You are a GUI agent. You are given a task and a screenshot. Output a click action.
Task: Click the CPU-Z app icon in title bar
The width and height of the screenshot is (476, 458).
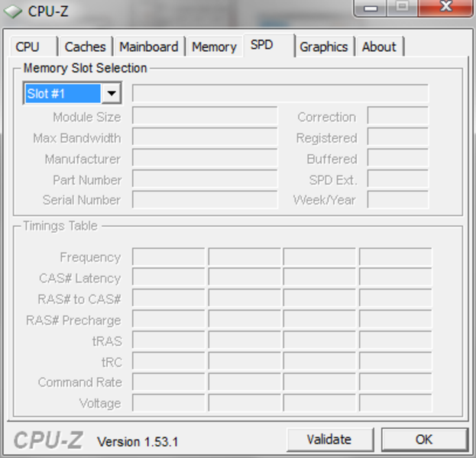[13, 11]
